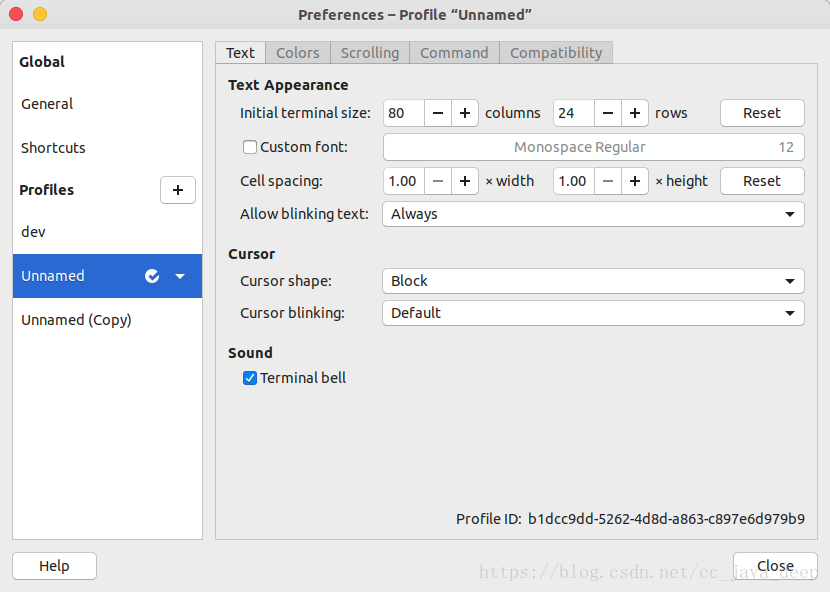Open the Allow blinking text dropdown

593,213
